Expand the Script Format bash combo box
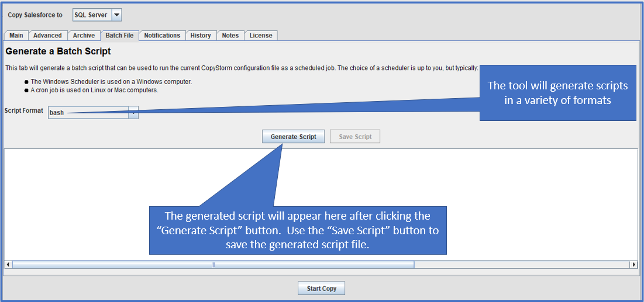The width and height of the screenshot is (644, 302). point(93,112)
